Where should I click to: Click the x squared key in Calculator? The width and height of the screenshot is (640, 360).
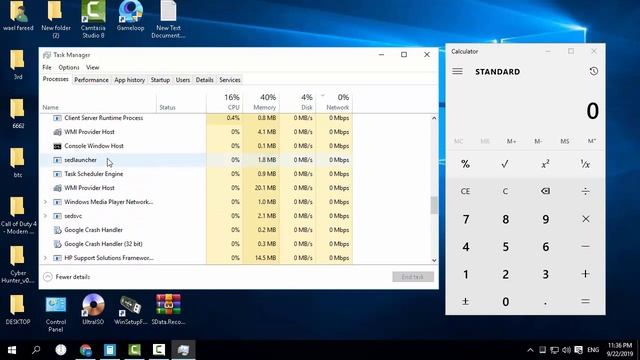point(545,164)
